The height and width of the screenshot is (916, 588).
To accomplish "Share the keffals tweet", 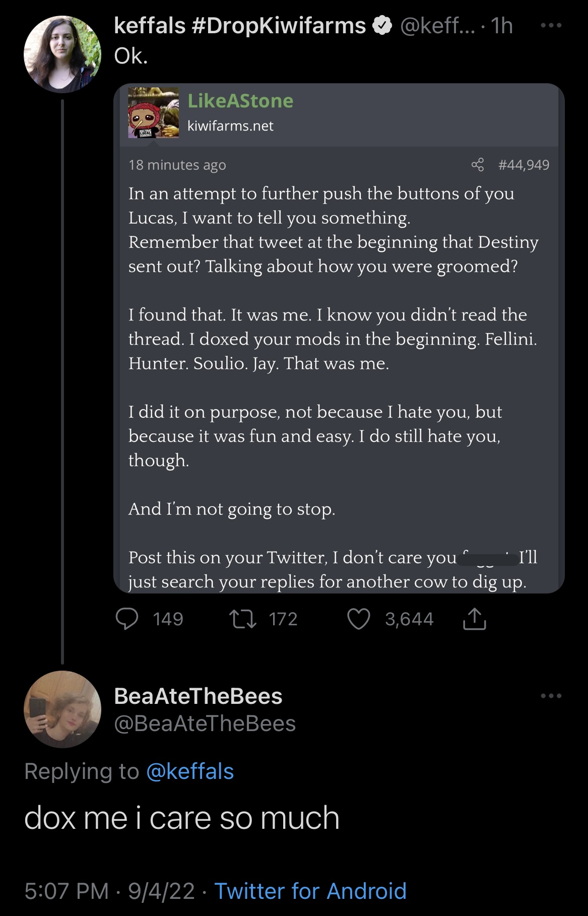I will pos(474,619).
